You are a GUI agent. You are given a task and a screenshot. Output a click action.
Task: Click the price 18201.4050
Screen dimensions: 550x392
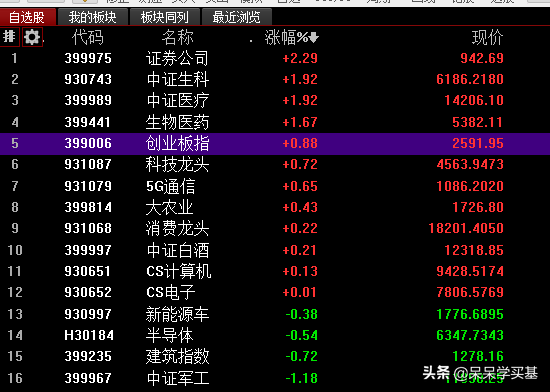pos(466,229)
